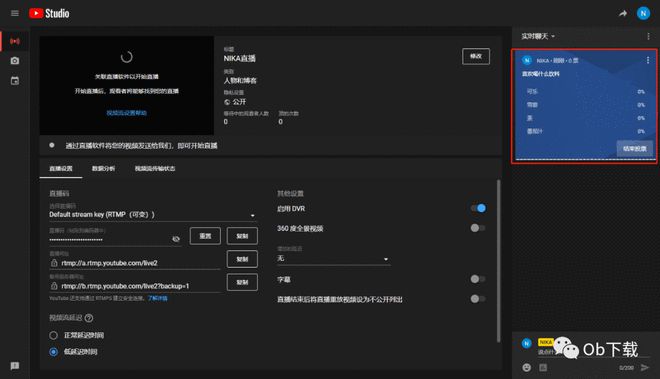
Task: Open the 了解详情 learn more link
Action: 158,298
